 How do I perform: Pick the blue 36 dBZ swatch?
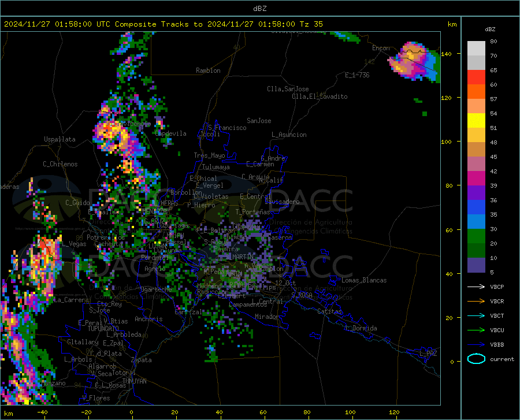click(476, 207)
